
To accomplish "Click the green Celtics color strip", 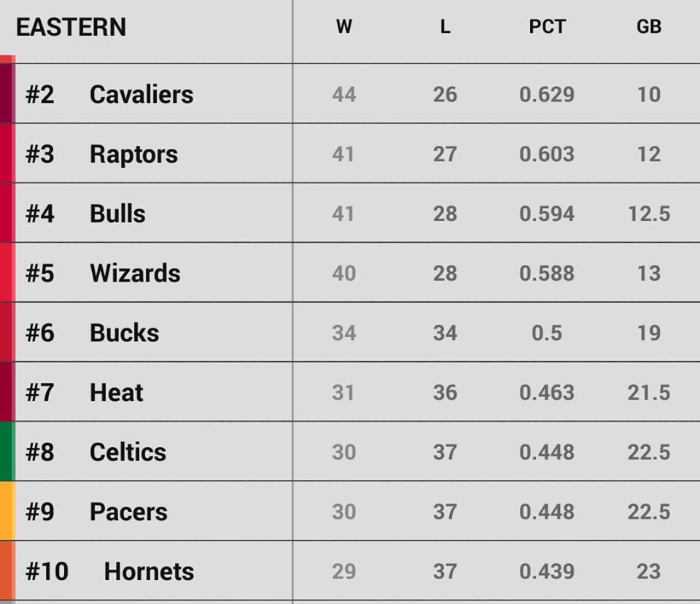I will tap(7, 451).
